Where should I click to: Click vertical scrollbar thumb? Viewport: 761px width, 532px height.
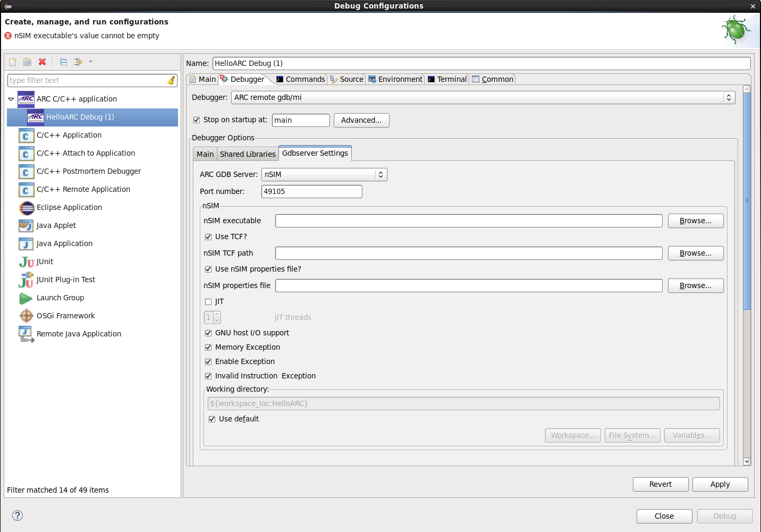[x=747, y=201]
